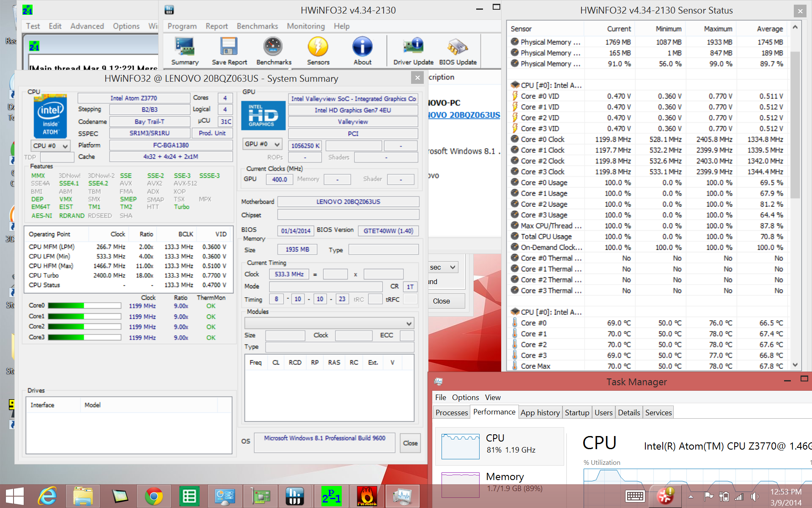Show hidden tray icons arrow
812x508 pixels.
click(691, 497)
